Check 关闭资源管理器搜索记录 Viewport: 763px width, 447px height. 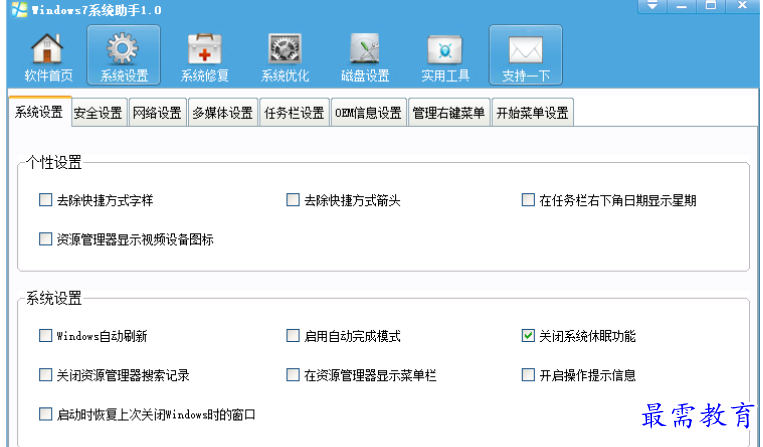(x=45, y=375)
